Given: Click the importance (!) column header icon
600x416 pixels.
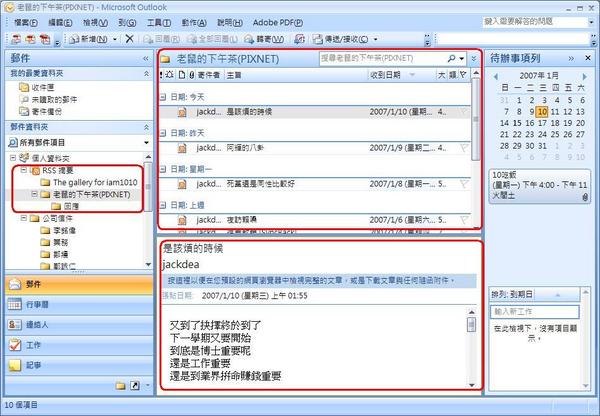Looking at the screenshot, I should [x=161, y=75].
